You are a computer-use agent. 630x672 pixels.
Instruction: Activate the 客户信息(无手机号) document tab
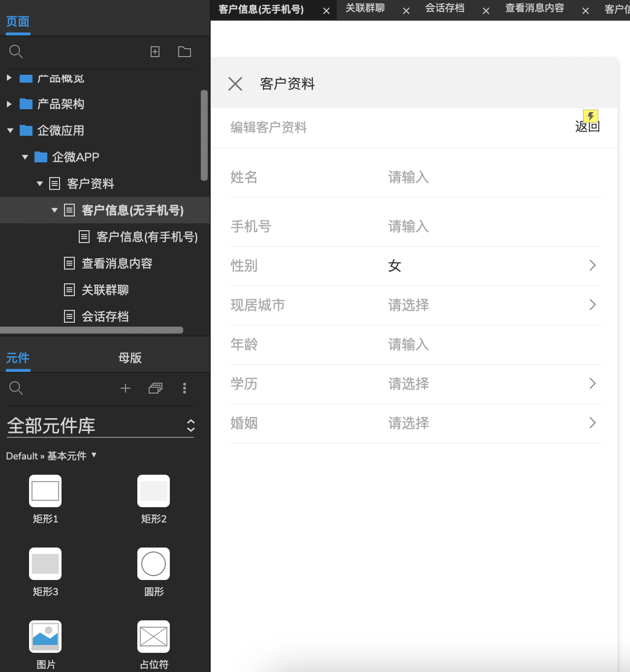261,9
